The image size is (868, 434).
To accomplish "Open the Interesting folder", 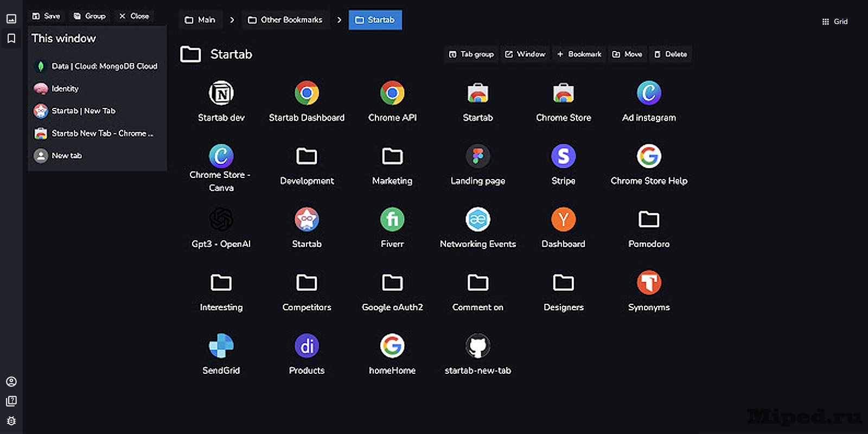I will [221, 292].
